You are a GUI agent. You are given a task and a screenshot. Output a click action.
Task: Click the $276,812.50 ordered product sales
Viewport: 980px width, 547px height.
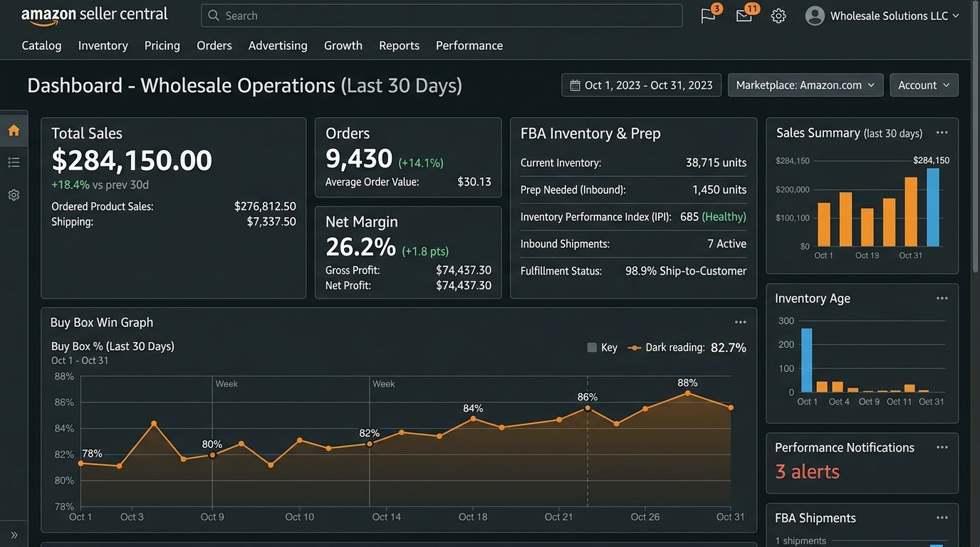[265, 207]
